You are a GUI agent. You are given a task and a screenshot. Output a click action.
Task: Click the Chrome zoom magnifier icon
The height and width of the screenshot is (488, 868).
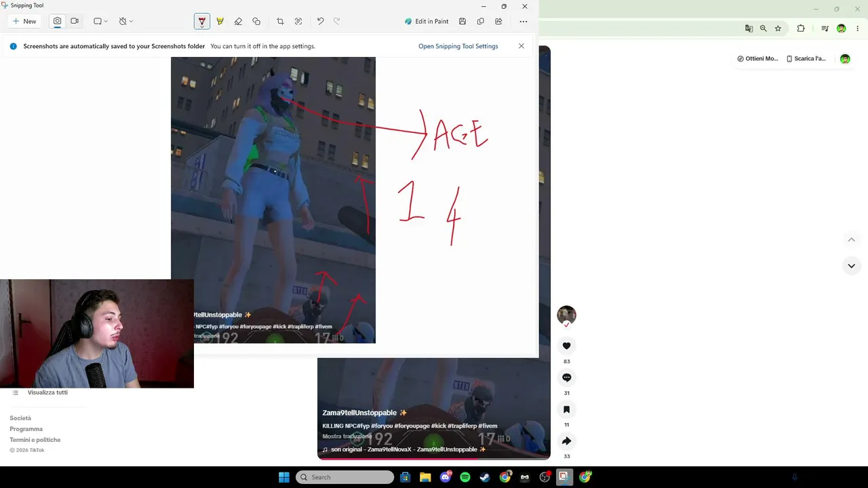click(764, 28)
